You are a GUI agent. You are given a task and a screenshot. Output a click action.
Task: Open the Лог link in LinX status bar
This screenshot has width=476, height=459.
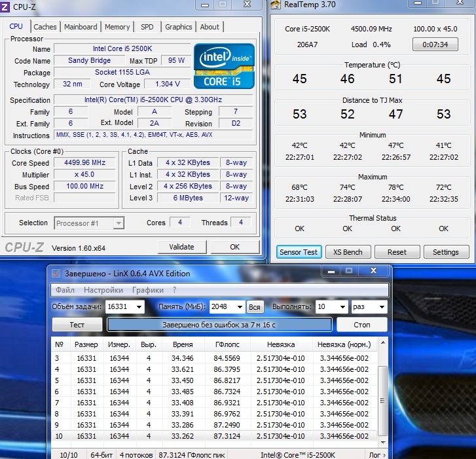[376, 455]
